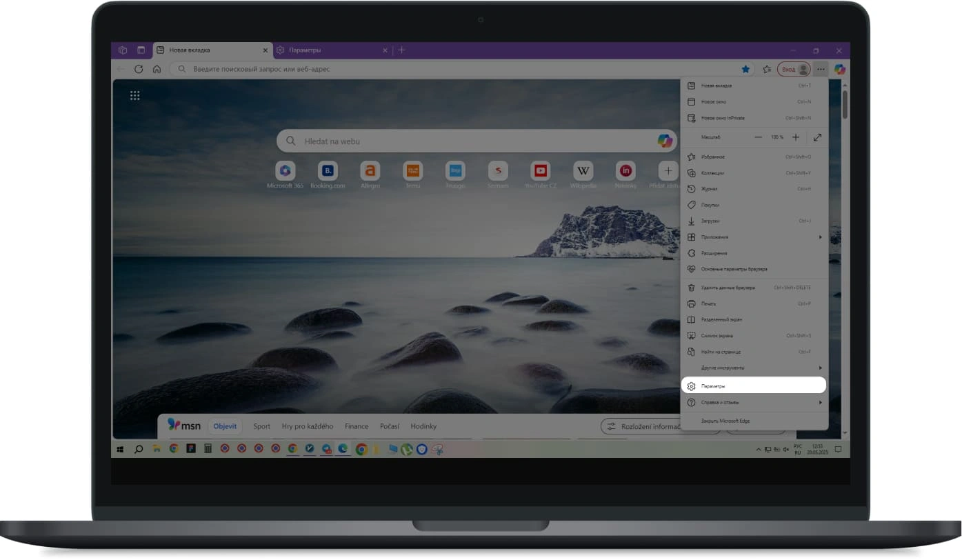Click the Hledat na webu search box
The height and width of the screenshot is (560, 962).
(477, 141)
